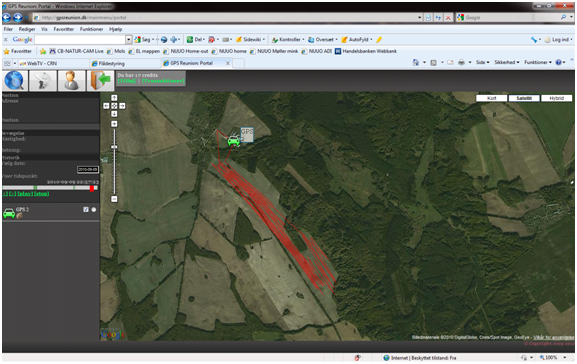
Task: Click the play link under the timeline
Action: [25, 194]
